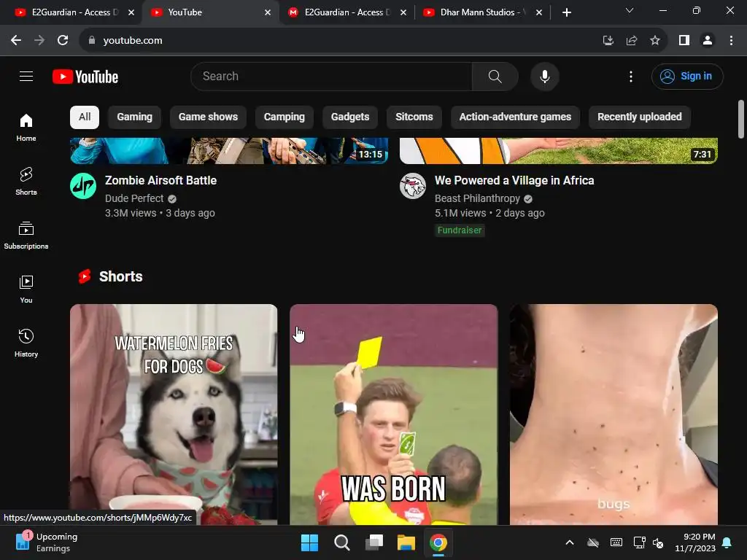
Task: Expand the Chrome tab search dropdown
Action: tap(630, 10)
